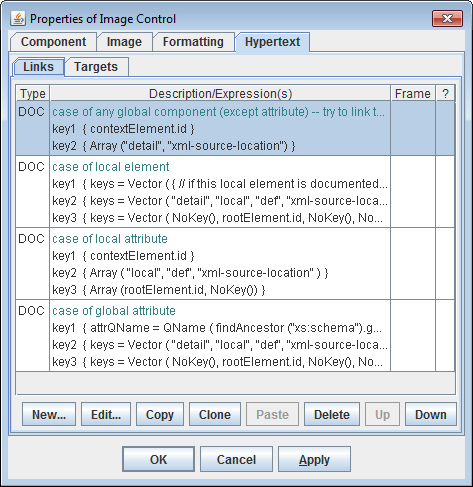Viewport: 473px width, 487px height.
Task: Click the Type column header
Action: click(x=33, y=93)
